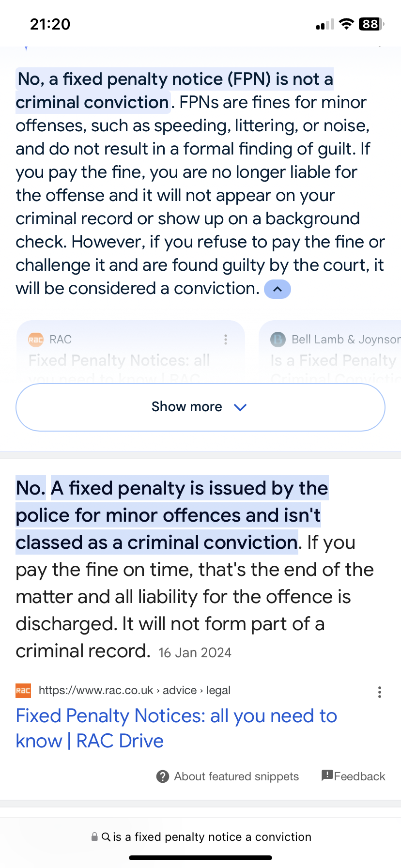Image resolution: width=401 pixels, height=868 pixels.
Task: Tap the rac.co.uk advice legal URL
Action: 135,690
